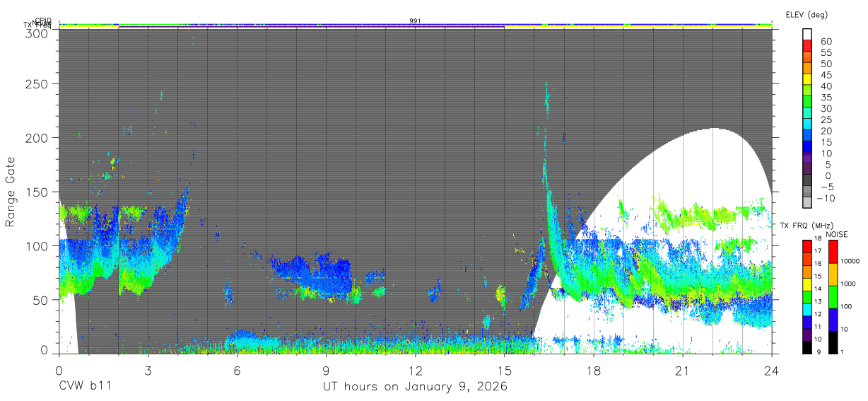Image resolution: width=868 pixels, height=401 pixels.
Task: Click the 30 elevation legend value
Action: 826,109
